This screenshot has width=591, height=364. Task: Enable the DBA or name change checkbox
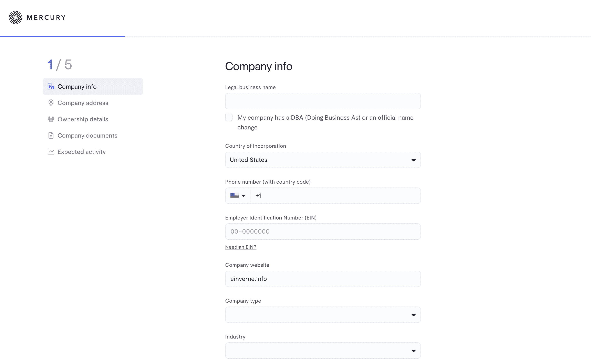point(229,117)
